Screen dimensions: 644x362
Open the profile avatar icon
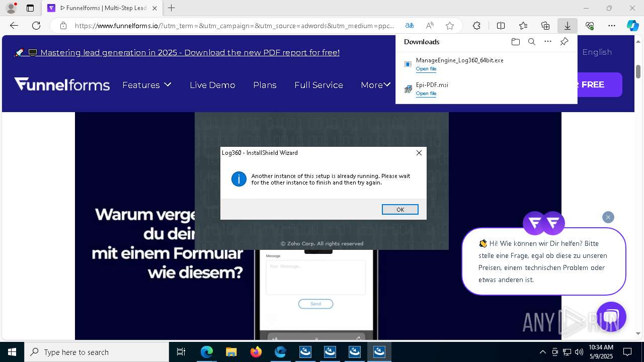11,8
